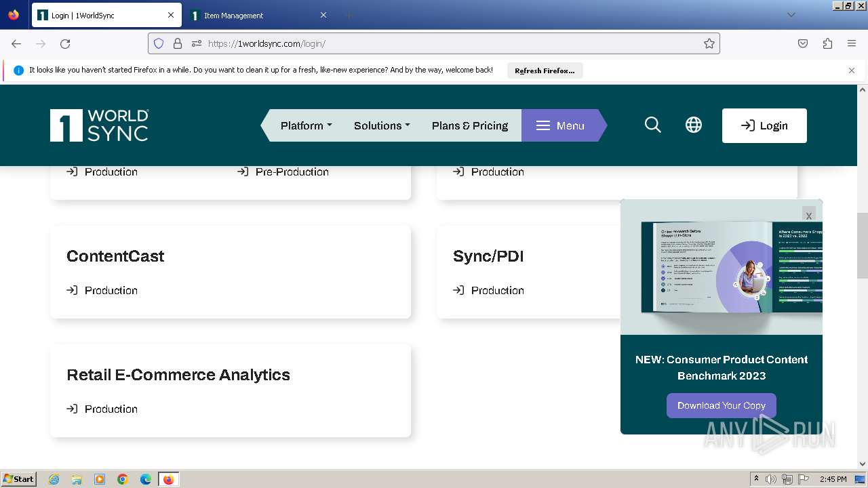Click the URL address bar

coord(434,43)
